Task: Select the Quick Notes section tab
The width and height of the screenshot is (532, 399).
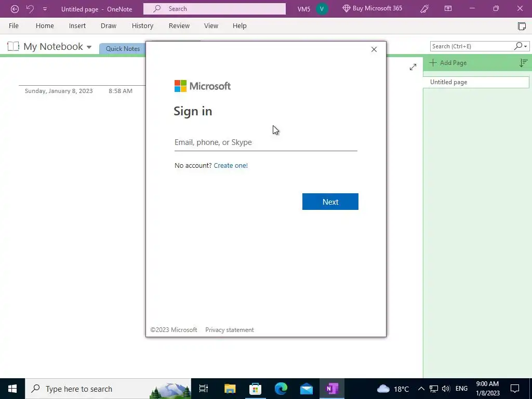Action: pos(123,48)
